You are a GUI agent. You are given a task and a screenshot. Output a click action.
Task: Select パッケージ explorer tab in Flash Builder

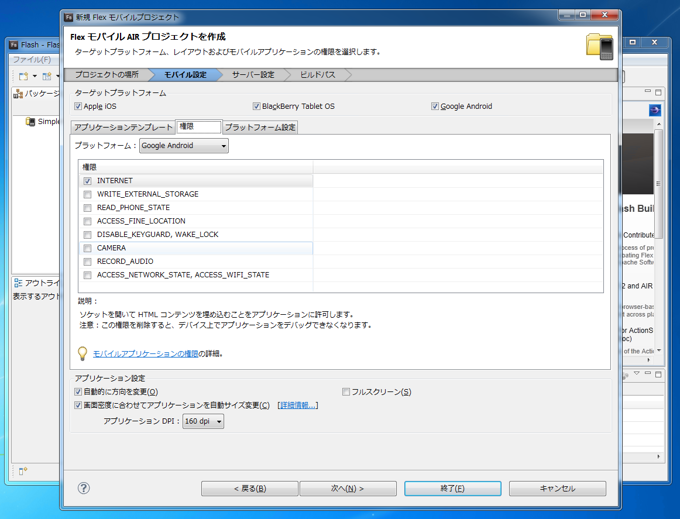(x=37, y=94)
